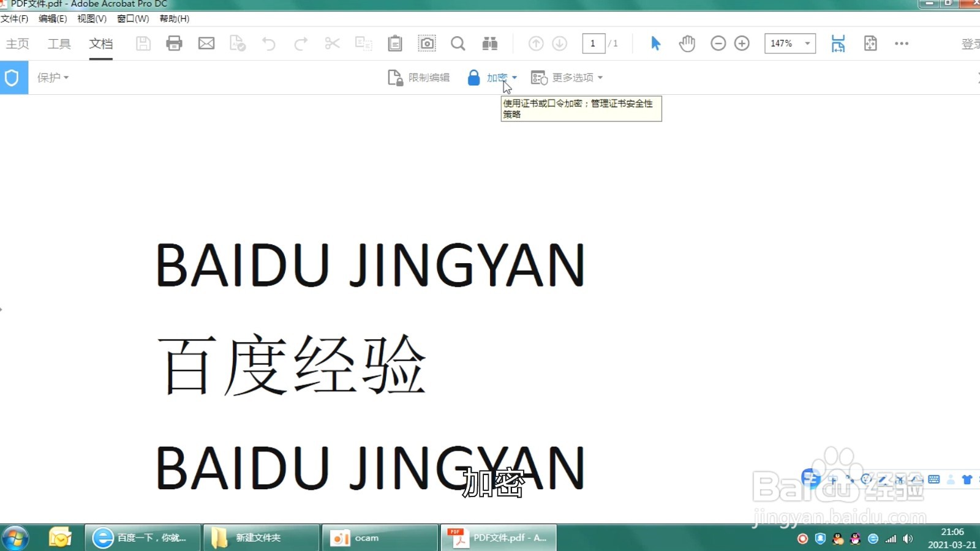Screen dimensions: 980x551
Task: Open the Windows Start button
Action: click(15, 538)
